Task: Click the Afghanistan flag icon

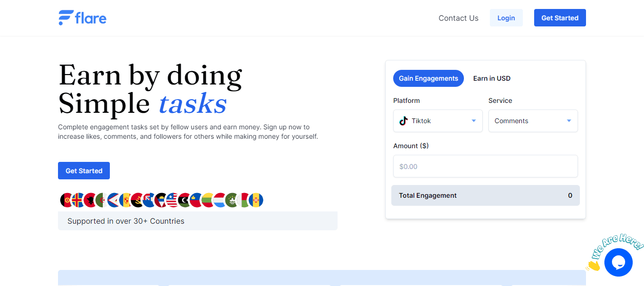Action: 66,200
